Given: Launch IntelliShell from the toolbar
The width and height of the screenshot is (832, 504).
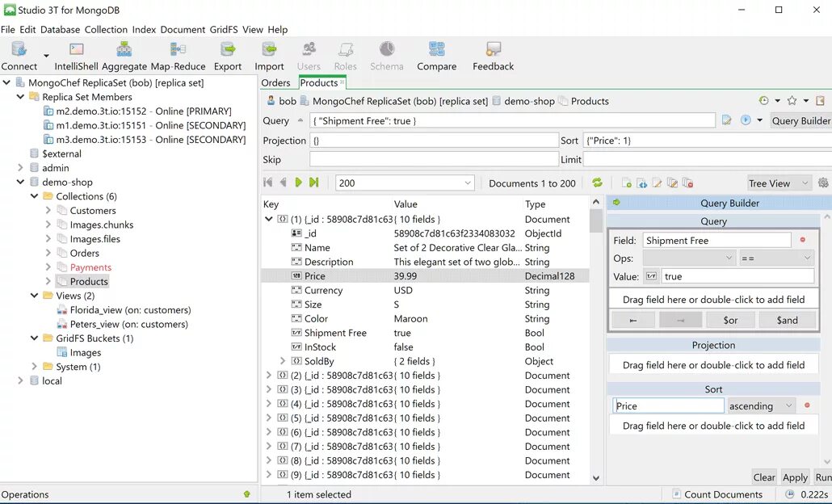Looking at the screenshot, I should (77, 56).
